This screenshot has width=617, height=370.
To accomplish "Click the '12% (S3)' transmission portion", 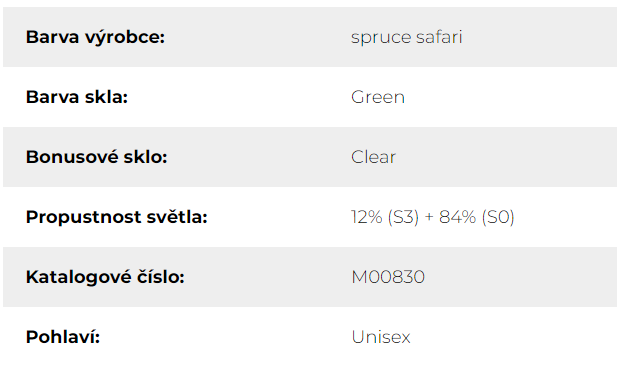I will pos(385,217).
